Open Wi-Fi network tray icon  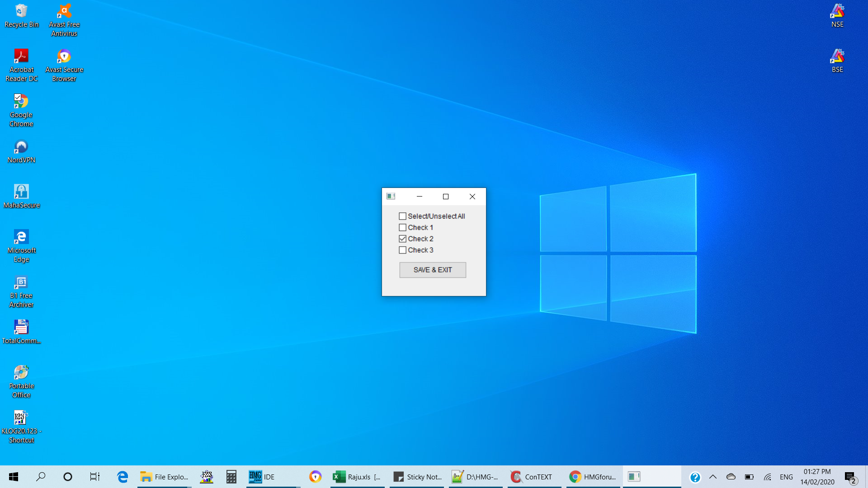pyautogui.click(x=767, y=477)
